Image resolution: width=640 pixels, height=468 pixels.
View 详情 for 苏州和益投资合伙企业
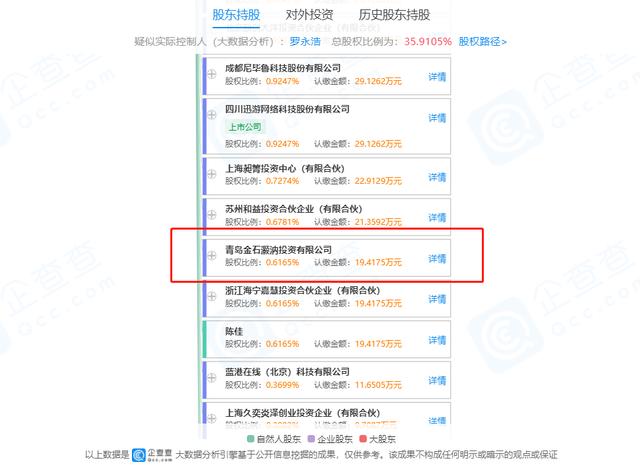[437, 217]
